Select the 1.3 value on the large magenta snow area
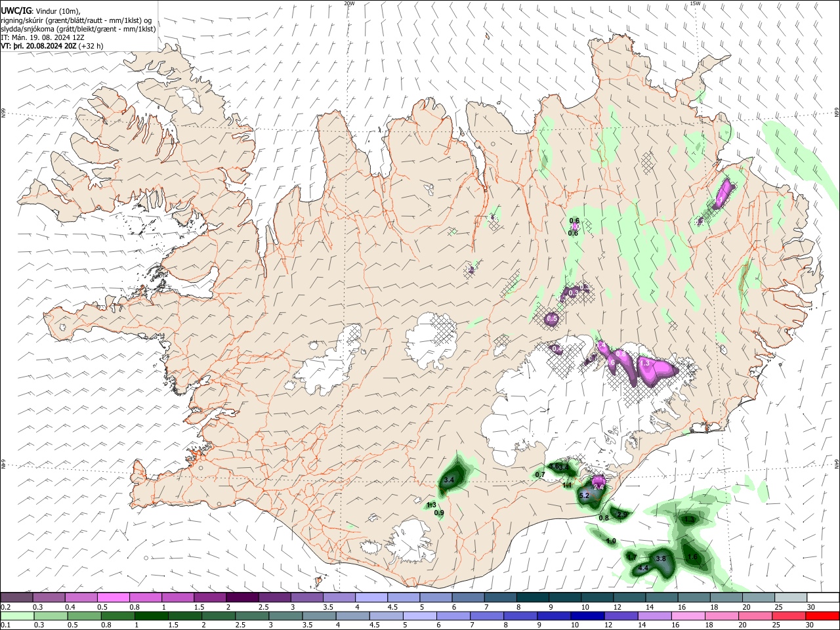 [x=644, y=362]
